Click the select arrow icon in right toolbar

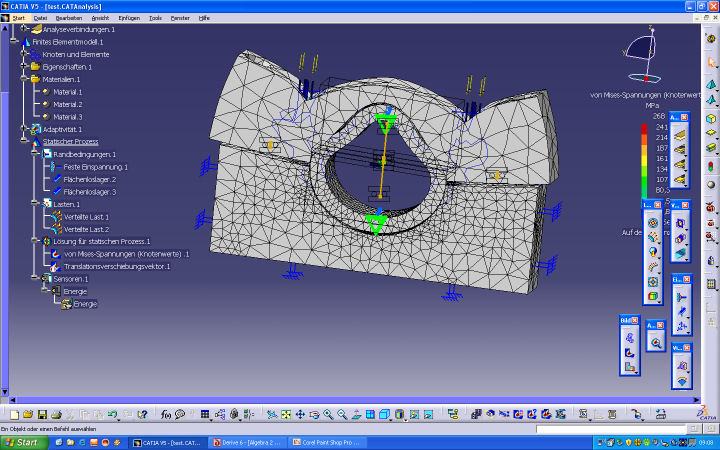(x=711, y=62)
